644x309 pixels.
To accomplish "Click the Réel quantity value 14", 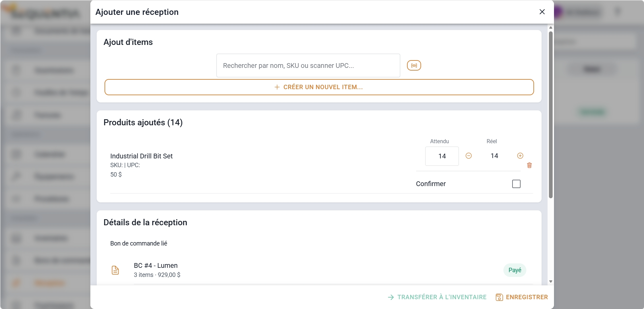I will point(494,156).
